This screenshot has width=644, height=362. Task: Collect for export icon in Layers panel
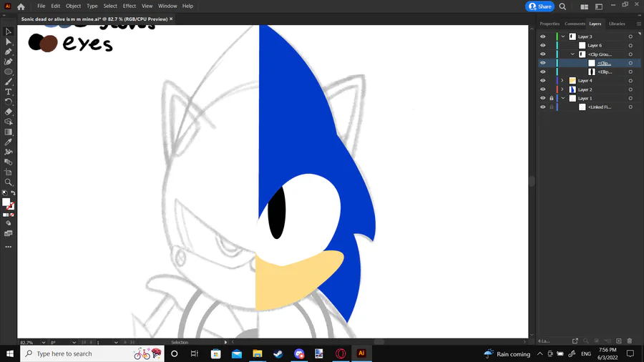(x=575, y=341)
